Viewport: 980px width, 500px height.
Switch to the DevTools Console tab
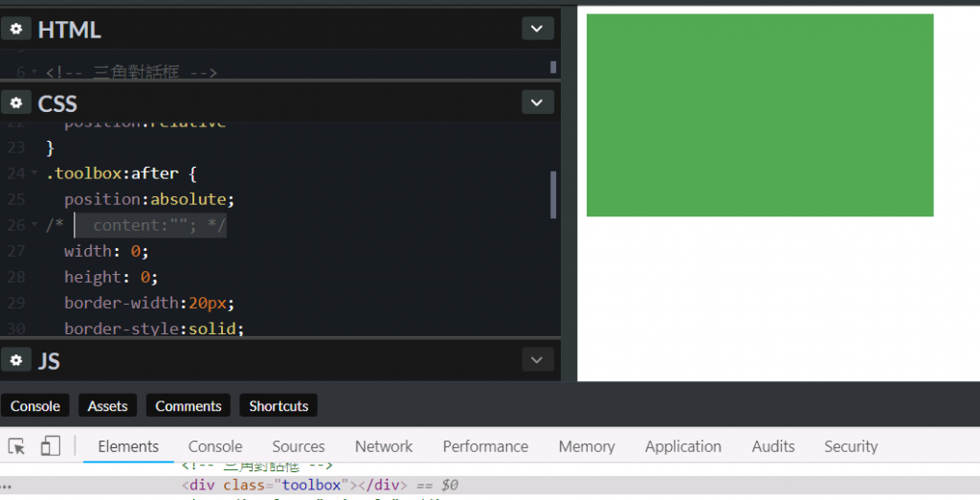215,446
